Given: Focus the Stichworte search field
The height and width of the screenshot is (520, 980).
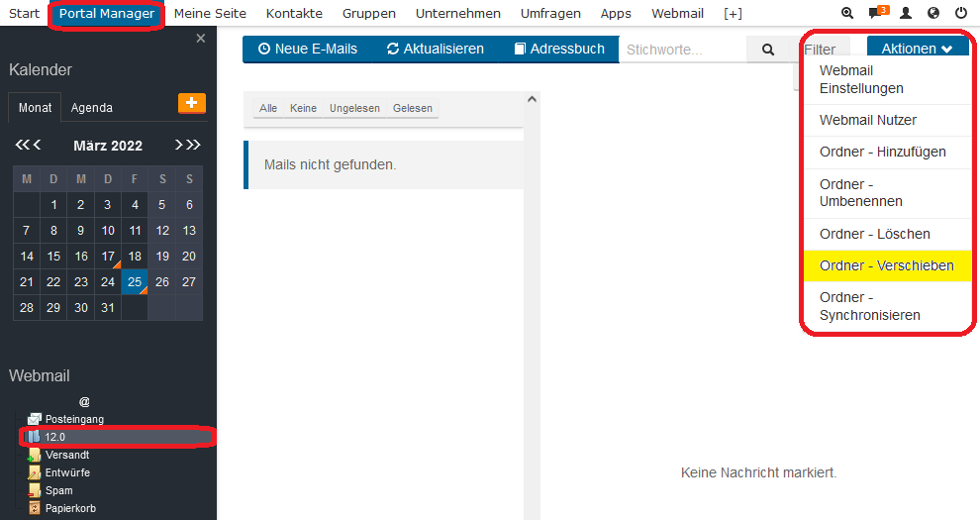Looking at the screenshot, I should pos(682,50).
